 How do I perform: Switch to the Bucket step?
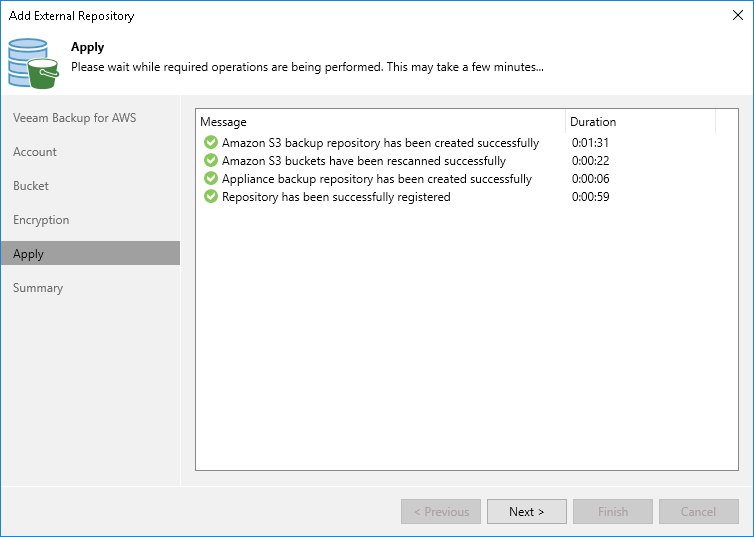point(31,186)
